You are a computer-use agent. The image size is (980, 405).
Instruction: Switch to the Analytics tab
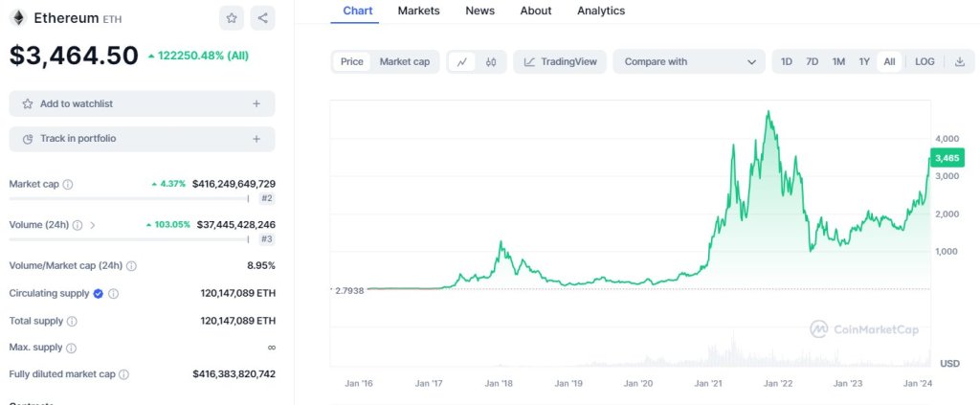pyautogui.click(x=601, y=11)
